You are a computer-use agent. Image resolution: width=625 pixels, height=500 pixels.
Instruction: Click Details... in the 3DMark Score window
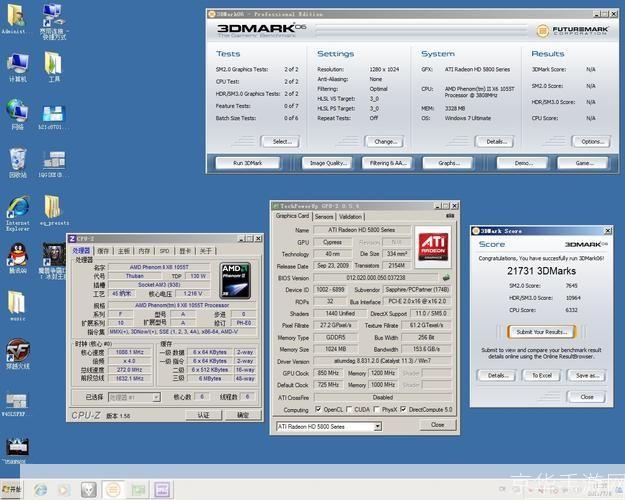497,376
